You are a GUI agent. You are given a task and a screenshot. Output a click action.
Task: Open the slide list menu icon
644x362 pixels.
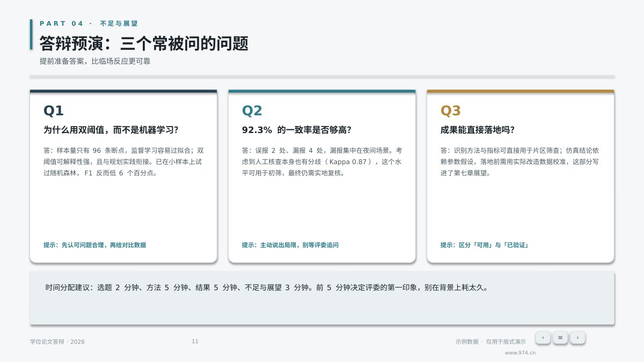[x=560, y=337]
